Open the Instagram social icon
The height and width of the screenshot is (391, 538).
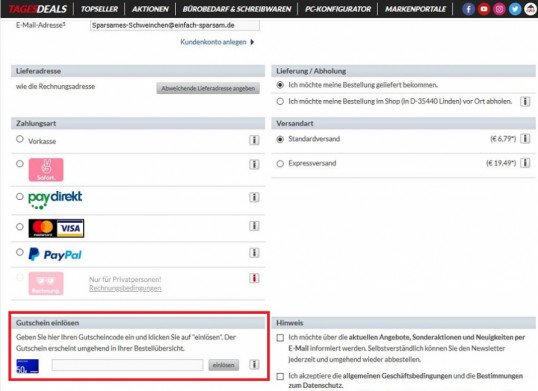tap(499, 9)
